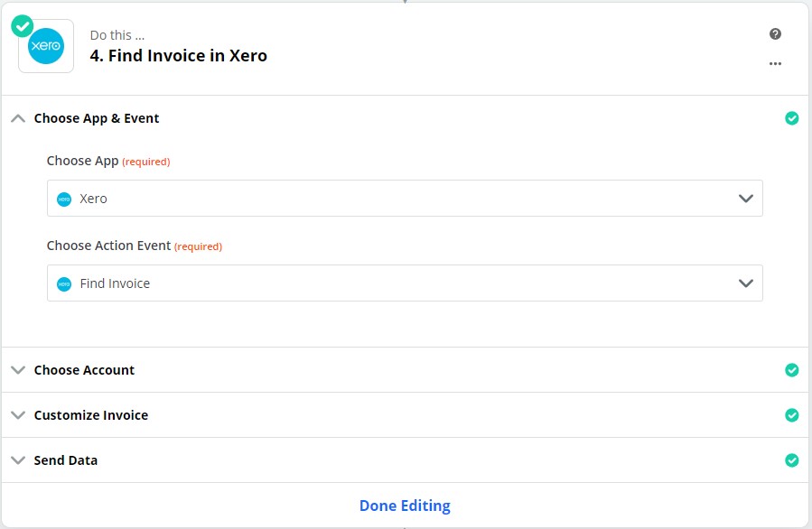Viewport: 812px width, 529px height.
Task: Click the step title '4. Find Invoice in Xero'
Action: [x=179, y=55]
